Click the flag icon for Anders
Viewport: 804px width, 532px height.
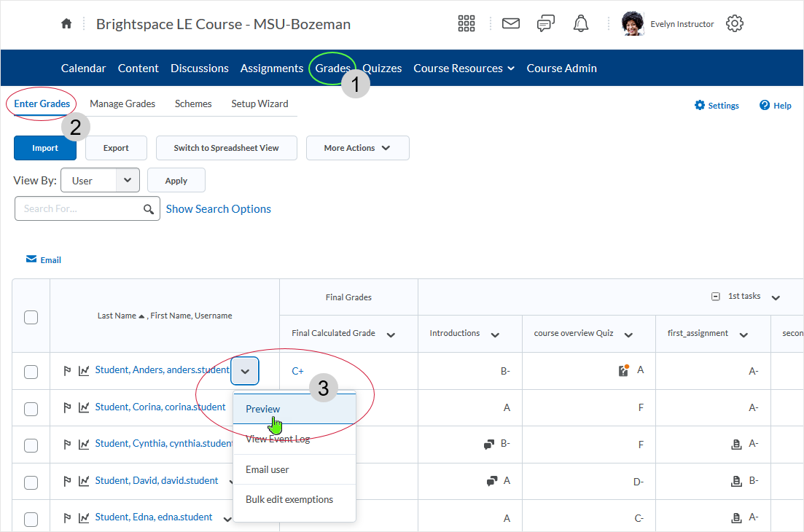tap(67, 370)
